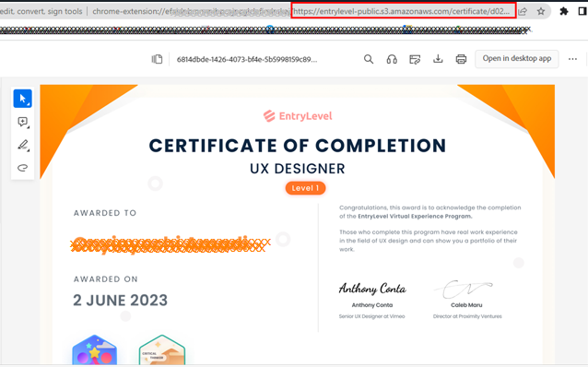This screenshot has height=367, width=588.
Task: Click the amazonaws certificate URL
Action: tap(402, 11)
